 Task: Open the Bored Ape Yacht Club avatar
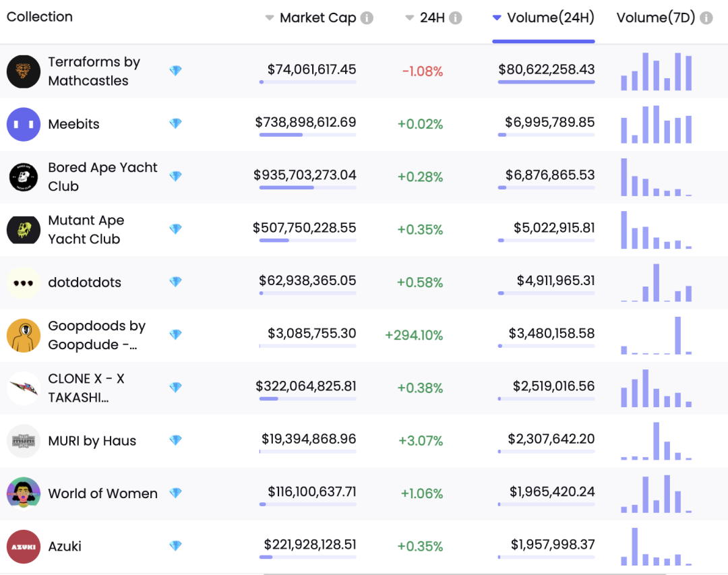pos(23,177)
